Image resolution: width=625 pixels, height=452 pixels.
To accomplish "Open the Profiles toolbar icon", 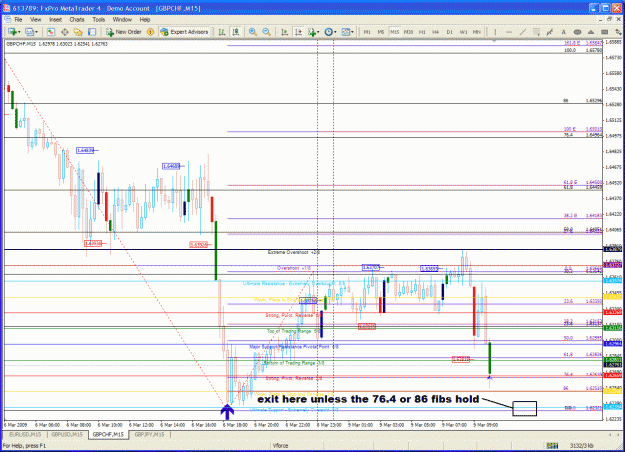I will [29, 32].
